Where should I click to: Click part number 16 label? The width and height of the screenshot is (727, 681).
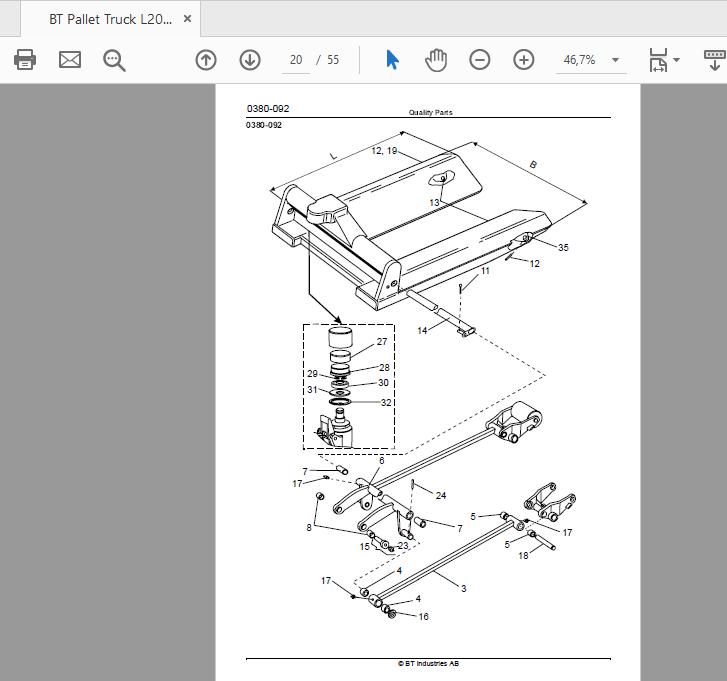click(424, 617)
